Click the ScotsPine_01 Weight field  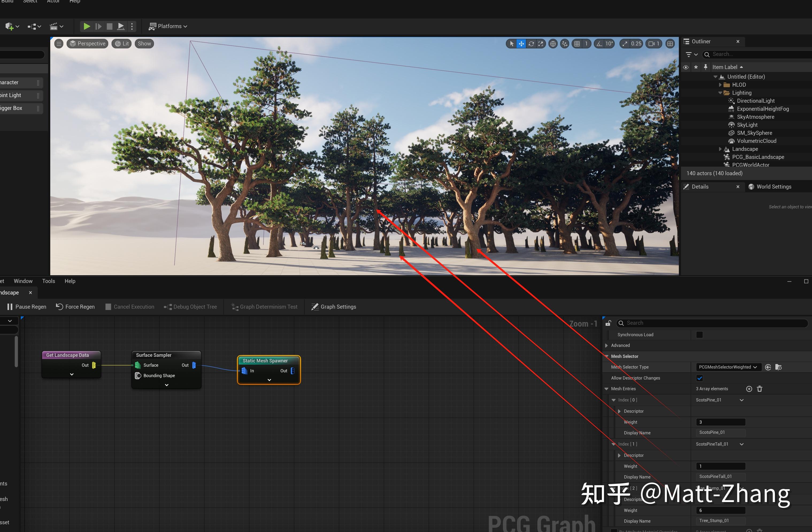(721, 422)
